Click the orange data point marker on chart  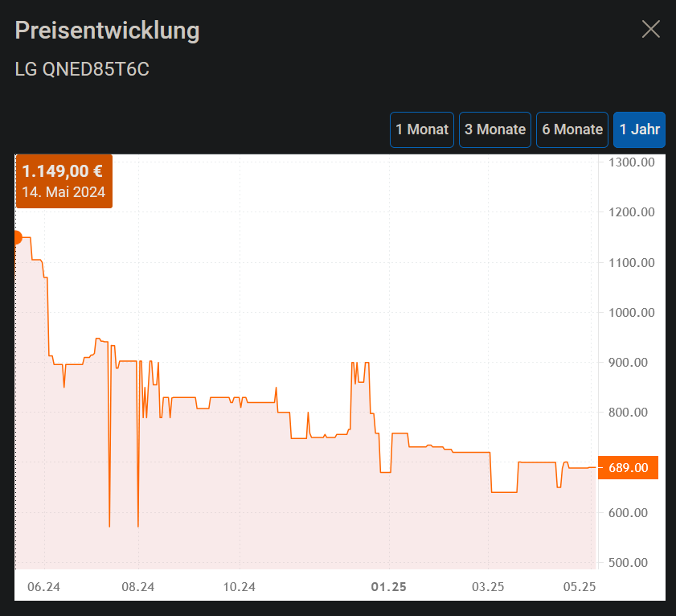(17, 237)
